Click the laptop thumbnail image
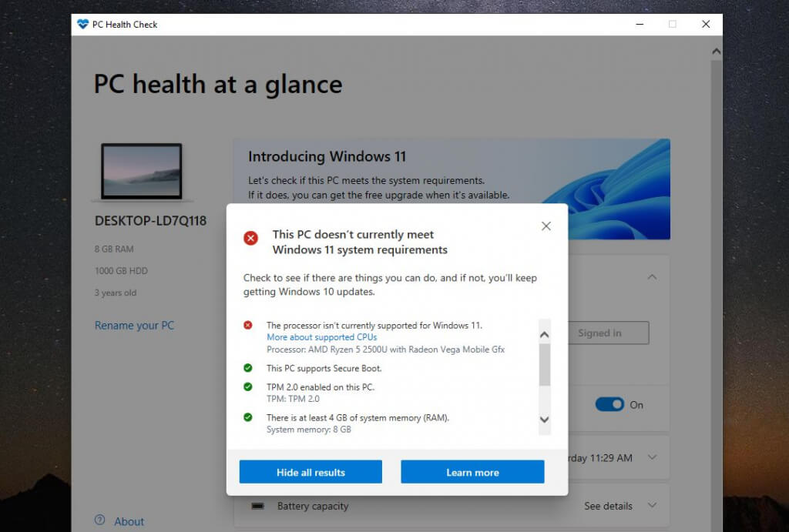Screen dimensions: 789x532 142,172
